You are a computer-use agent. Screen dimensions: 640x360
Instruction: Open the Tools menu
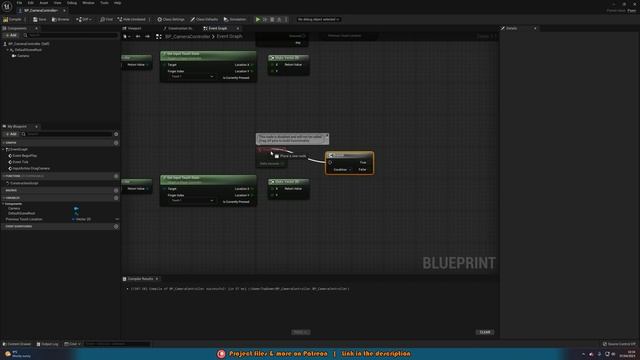pyautogui.click(x=104, y=3)
